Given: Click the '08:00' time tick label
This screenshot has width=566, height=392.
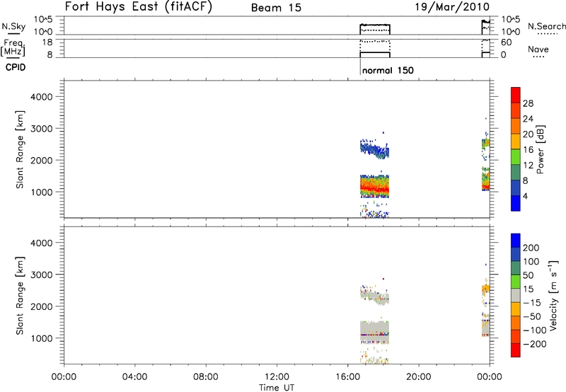Looking at the screenshot, I should click(206, 377).
